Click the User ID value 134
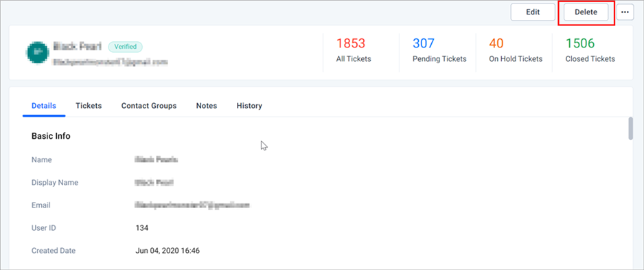This screenshot has width=644, height=270. pyautogui.click(x=142, y=227)
